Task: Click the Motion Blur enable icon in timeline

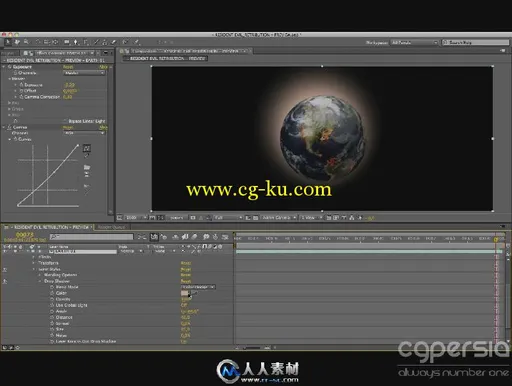Action: pyautogui.click(x=194, y=237)
